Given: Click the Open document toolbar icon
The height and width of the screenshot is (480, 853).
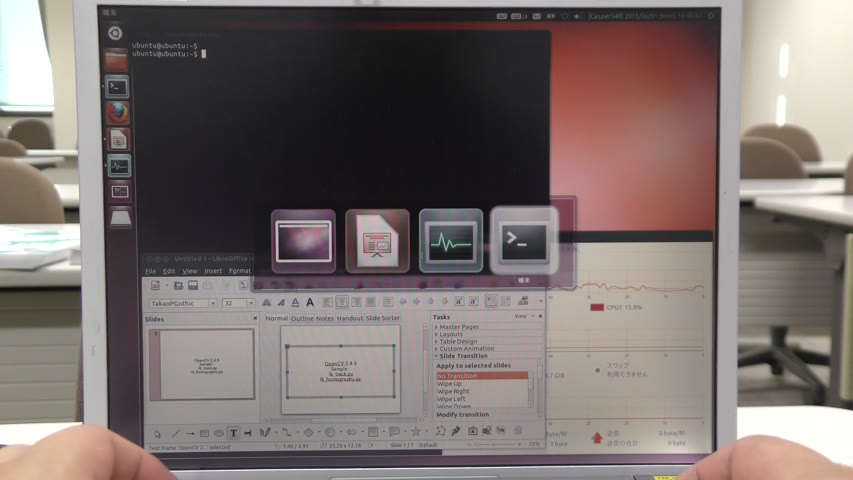Looking at the screenshot, I should pyautogui.click(x=178, y=285).
